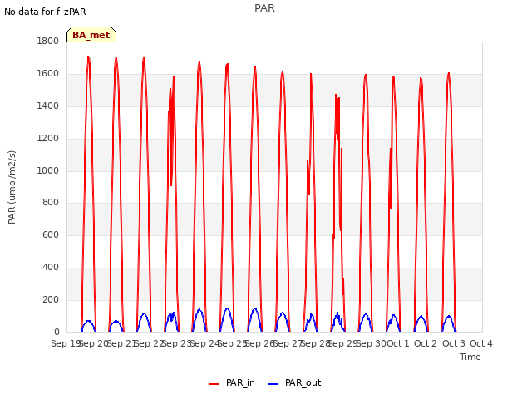Image resolution: width=532 pixels, height=399 pixels.
Task: Click the PAR (umol/m2/s) y-axis label
Action: [x=12, y=187]
